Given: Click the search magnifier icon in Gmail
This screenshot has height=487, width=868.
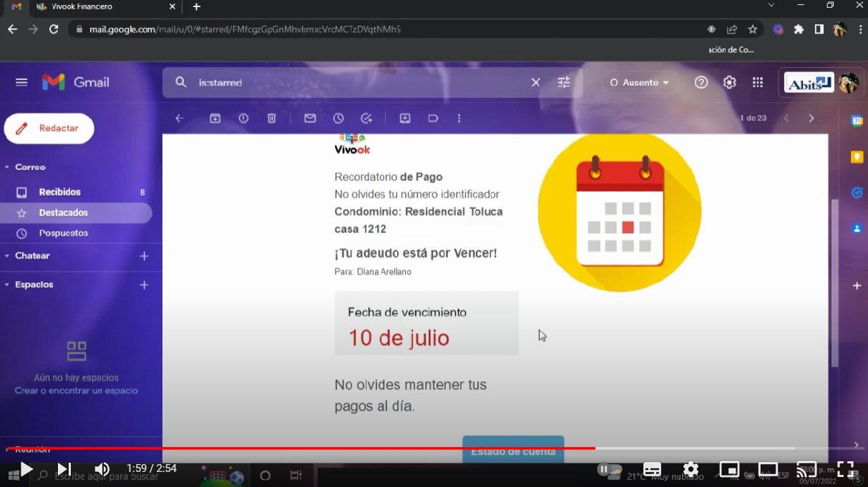Looking at the screenshot, I should (181, 82).
